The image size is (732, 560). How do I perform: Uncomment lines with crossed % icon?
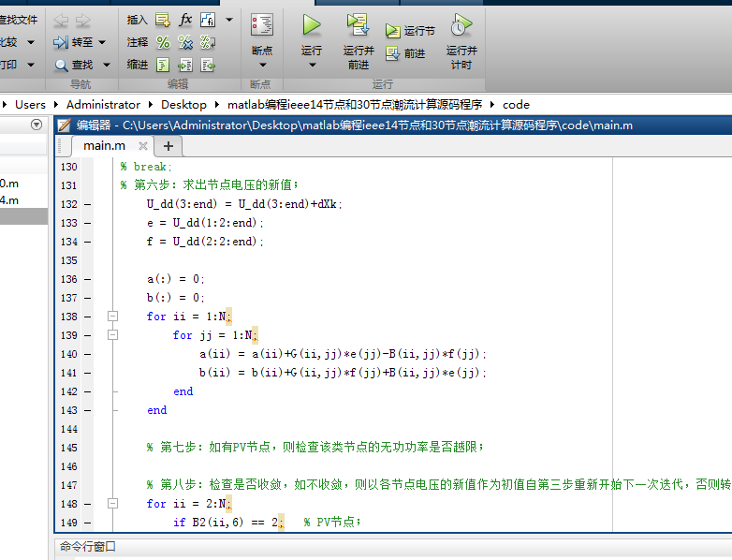[185, 42]
